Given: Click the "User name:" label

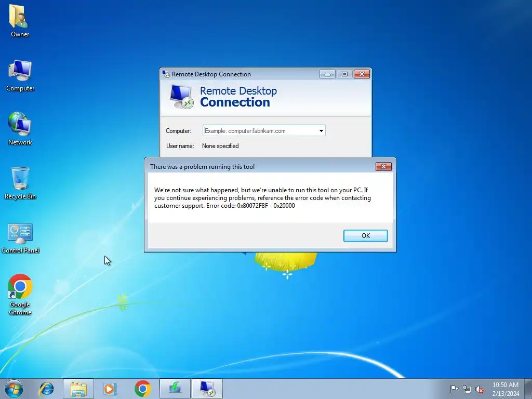Looking at the screenshot, I should pos(180,146).
